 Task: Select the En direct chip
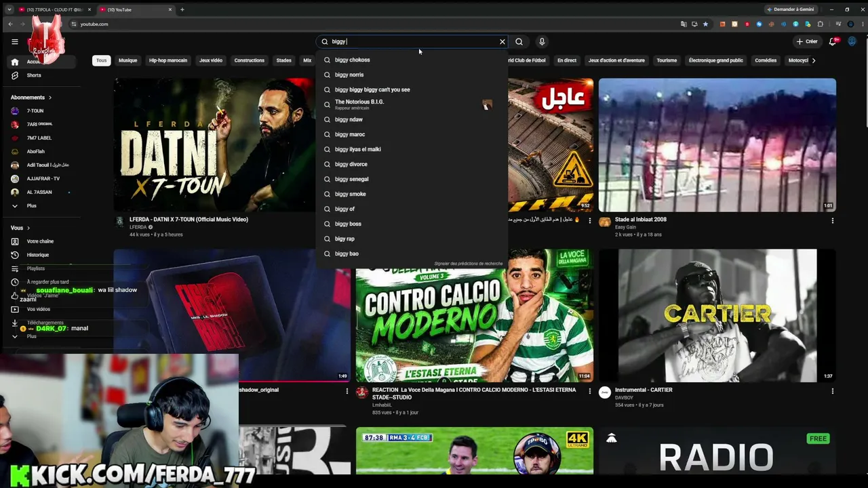click(567, 60)
